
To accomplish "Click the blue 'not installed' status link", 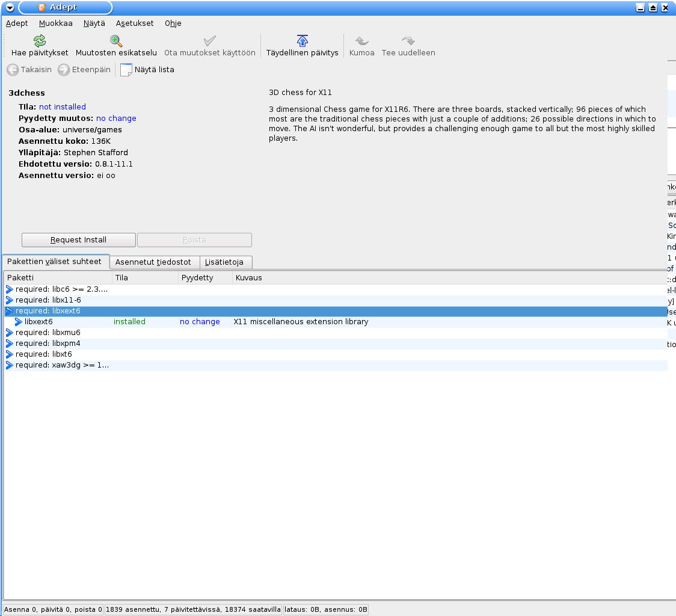I will 63,107.
